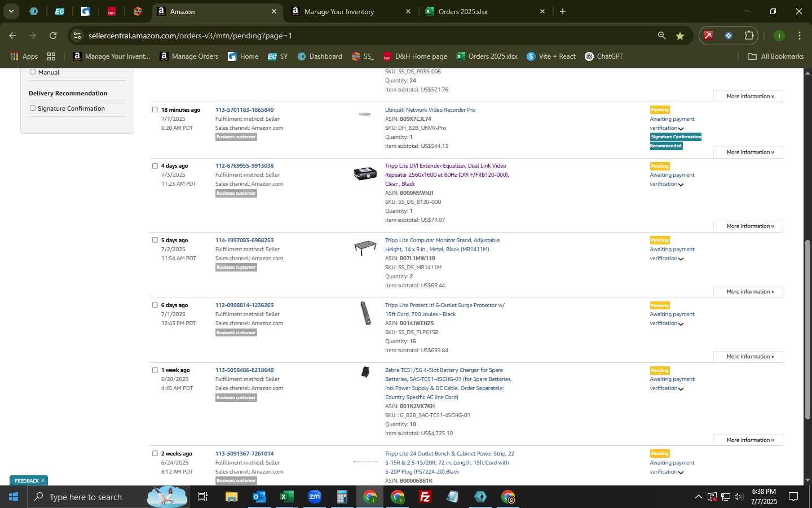Viewport: 812px width, 508px height.
Task: Open Calculator from the taskbar
Action: (342, 497)
